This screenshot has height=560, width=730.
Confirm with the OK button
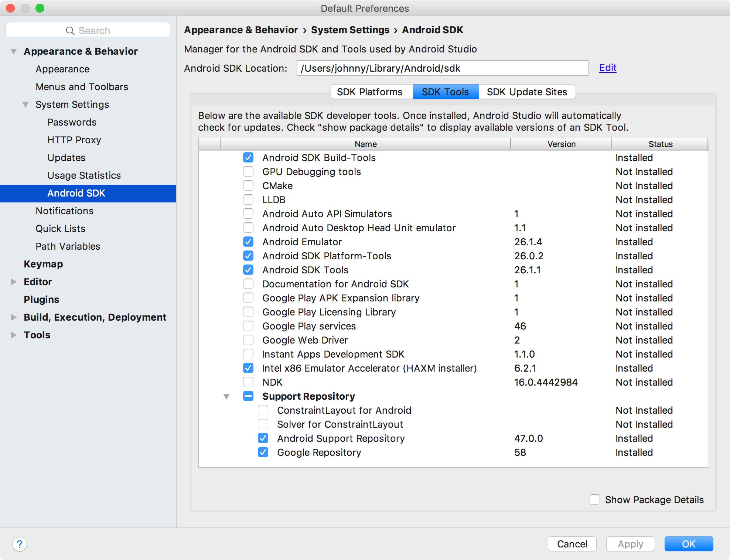point(689,544)
